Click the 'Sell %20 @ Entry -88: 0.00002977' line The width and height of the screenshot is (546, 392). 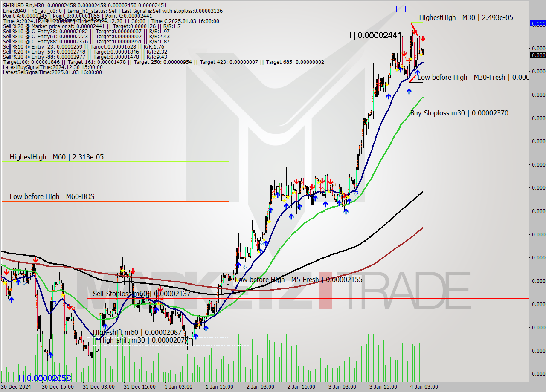pyautogui.click(x=85, y=57)
